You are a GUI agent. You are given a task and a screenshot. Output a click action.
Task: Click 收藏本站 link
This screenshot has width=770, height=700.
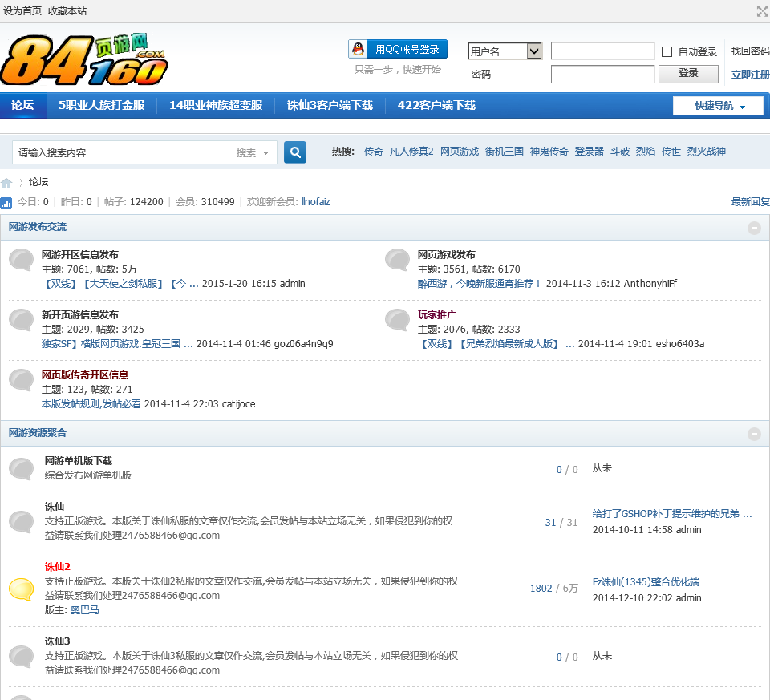coord(67,10)
